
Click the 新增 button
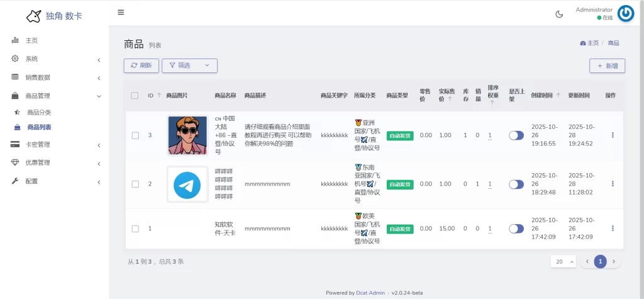coord(607,65)
